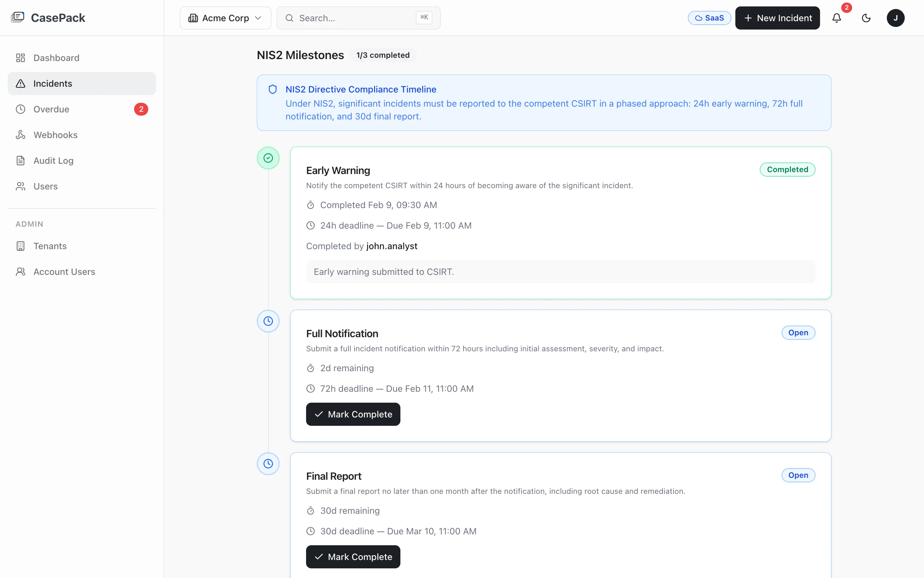
Task: Click the Early Warning green check marker
Action: (268, 158)
